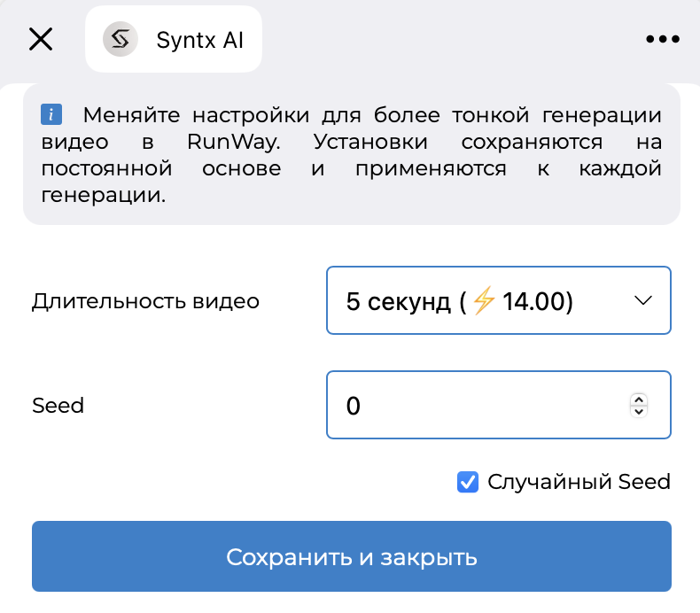The width and height of the screenshot is (700, 613).
Task: Select the Syntx AI header pill
Action: coord(174,39)
